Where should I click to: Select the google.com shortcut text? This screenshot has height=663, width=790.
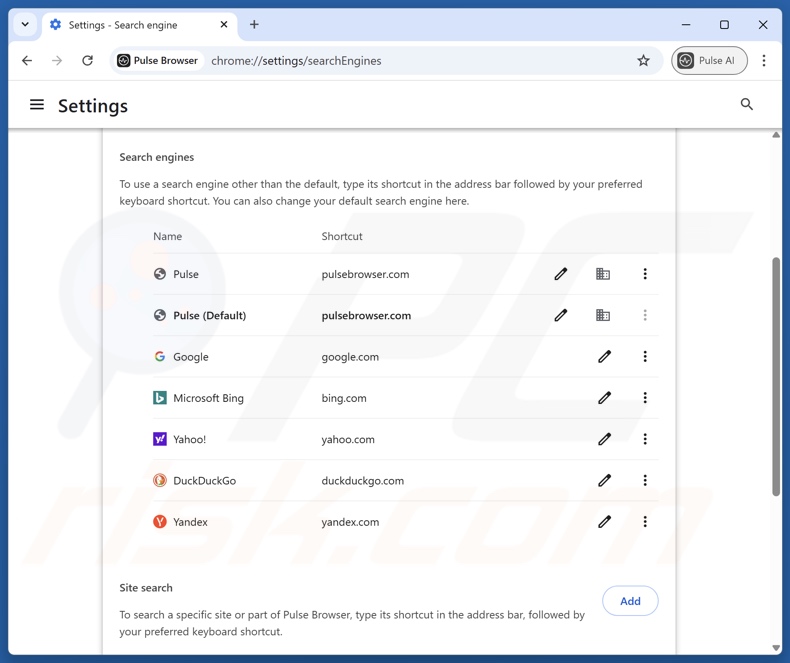pyautogui.click(x=350, y=357)
